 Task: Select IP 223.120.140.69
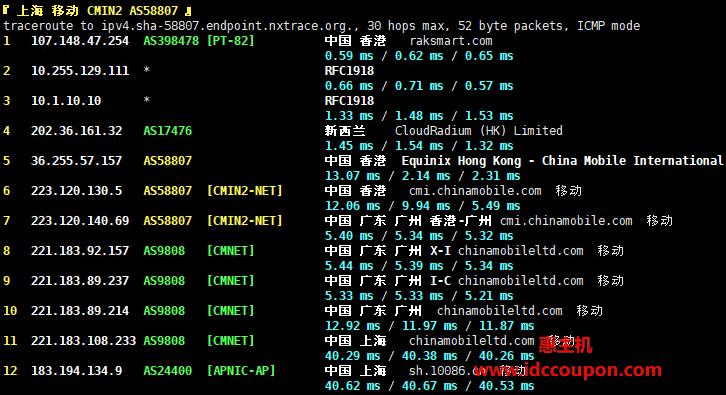[x=80, y=221]
